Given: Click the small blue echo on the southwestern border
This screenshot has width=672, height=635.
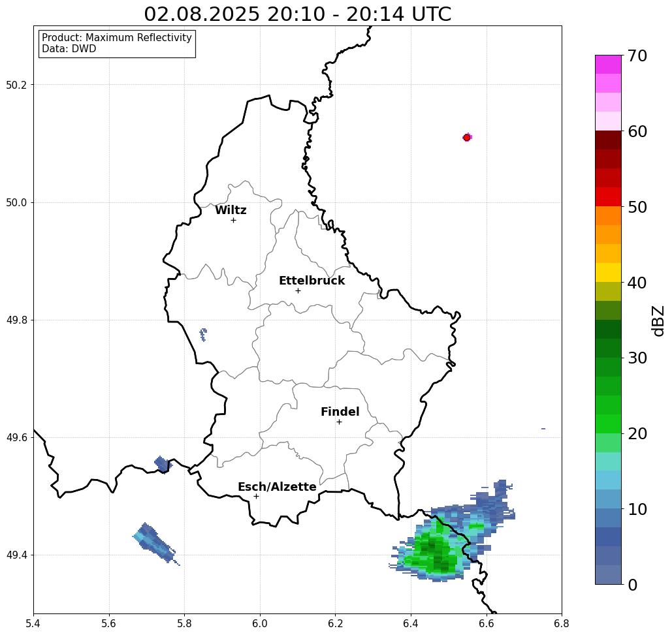Looking at the screenshot, I should coord(163,465).
